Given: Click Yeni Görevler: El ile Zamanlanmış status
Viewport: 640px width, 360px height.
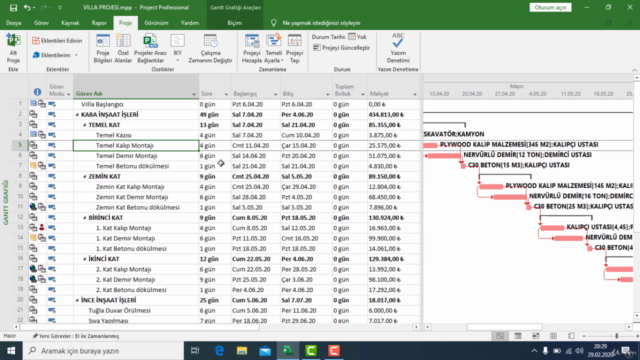Looking at the screenshot, I should [x=76, y=336].
